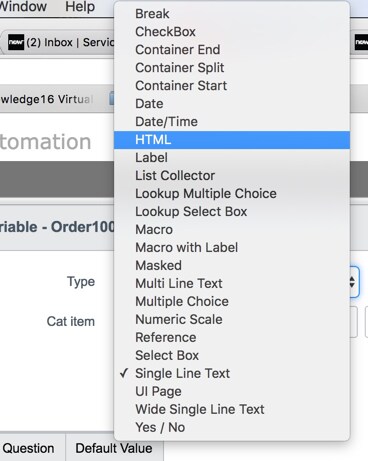368x461 pixels.
Task: Pick the Yes / No type
Action: tap(232, 428)
